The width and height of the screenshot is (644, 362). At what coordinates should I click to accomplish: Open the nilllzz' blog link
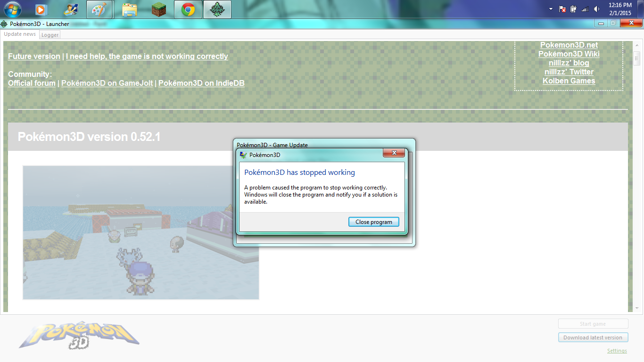tap(569, 63)
